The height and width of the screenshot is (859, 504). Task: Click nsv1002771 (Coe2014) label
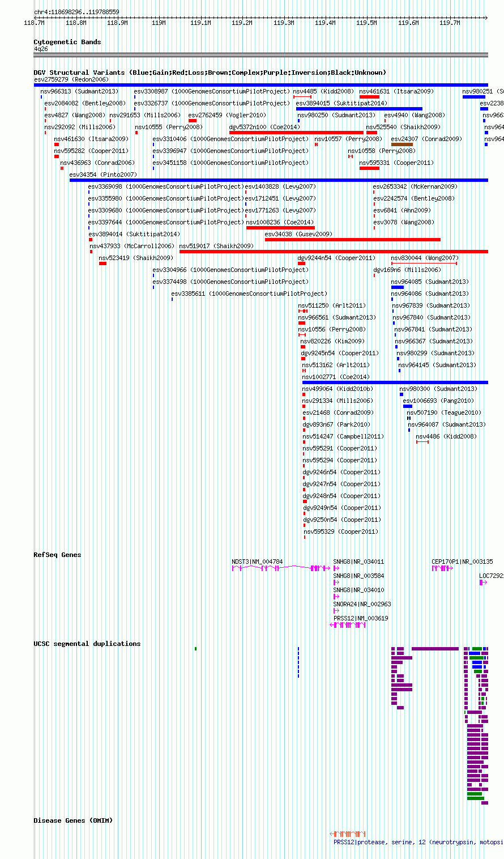click(336, 377)
